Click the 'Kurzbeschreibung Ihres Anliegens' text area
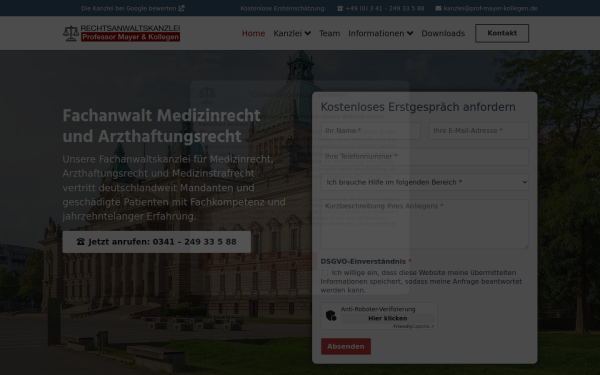The width and height of the screenshot is (600, 375). (425, 224)
